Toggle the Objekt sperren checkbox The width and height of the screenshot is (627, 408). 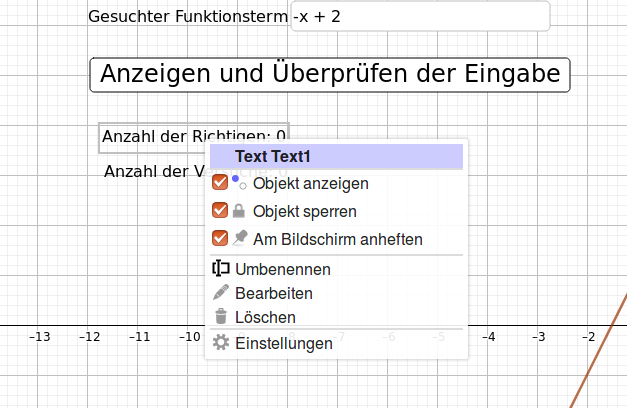point(220,211)
